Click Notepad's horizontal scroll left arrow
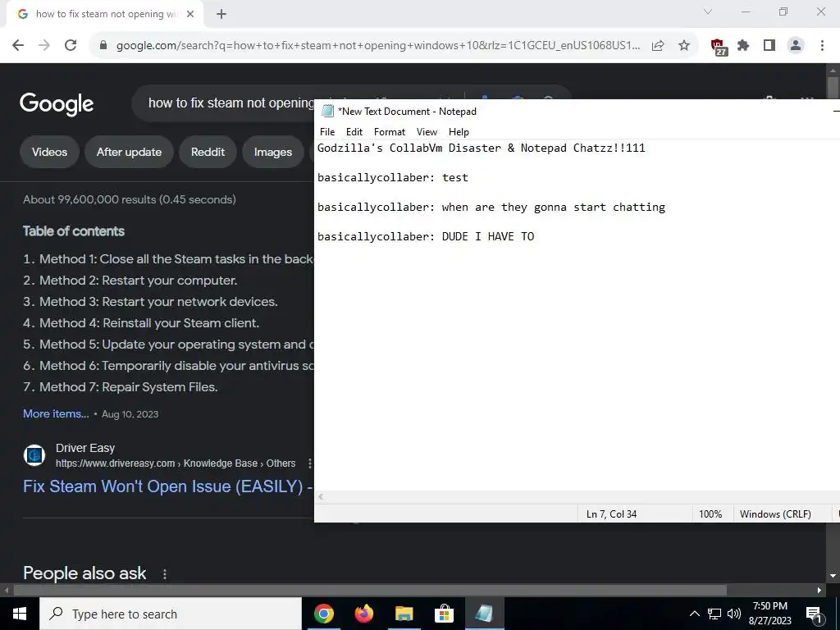The image size is (840, 630). pyautogui.click(x=321, y=496)
